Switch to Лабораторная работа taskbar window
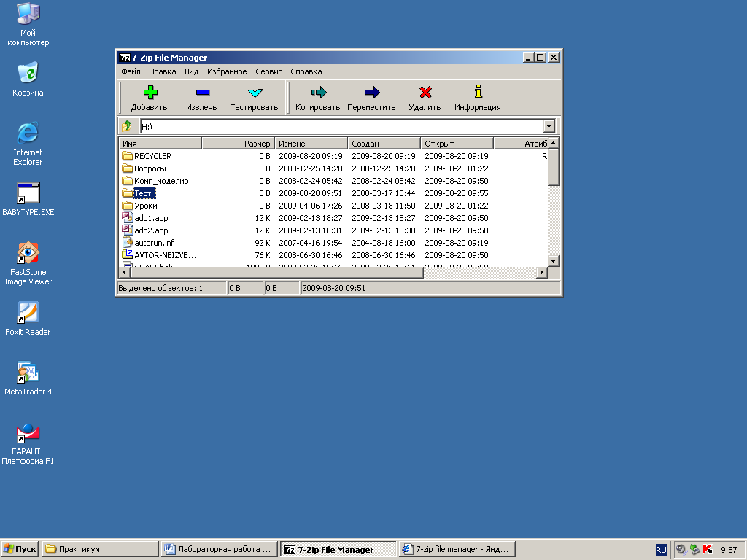 [x=219, y=549]
